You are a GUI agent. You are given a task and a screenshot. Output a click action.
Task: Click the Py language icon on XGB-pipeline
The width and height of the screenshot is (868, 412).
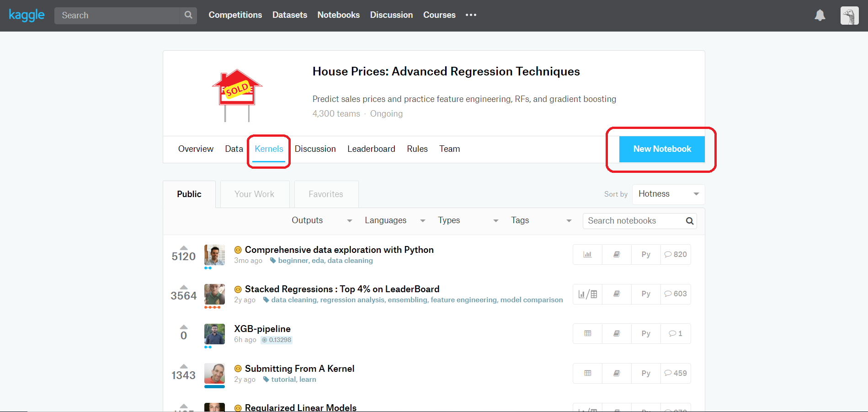(645, 333)
